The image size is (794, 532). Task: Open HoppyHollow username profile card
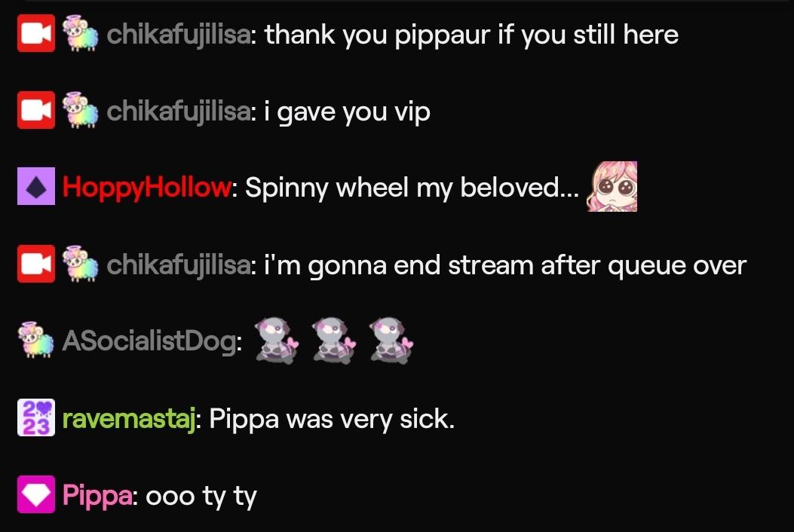[x=147, y=188]
